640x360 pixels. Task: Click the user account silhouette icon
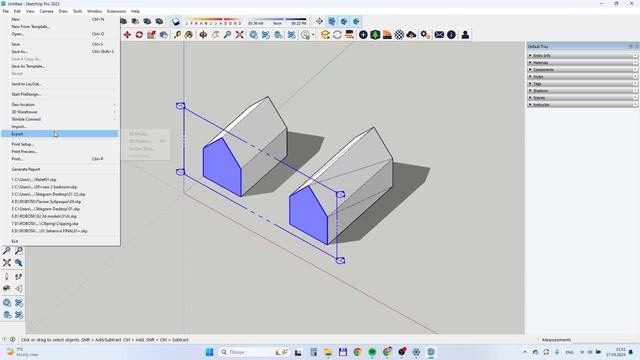pos(465,35)
